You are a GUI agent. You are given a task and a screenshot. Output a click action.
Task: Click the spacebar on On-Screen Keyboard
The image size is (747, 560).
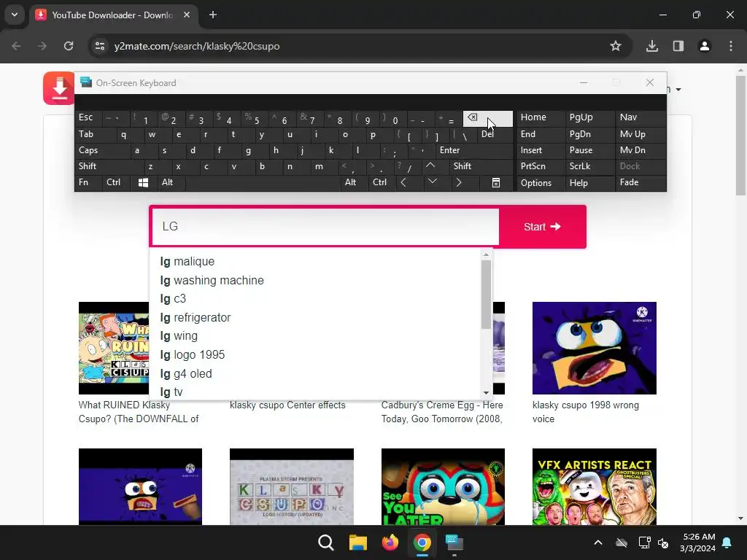click(263, 183)
